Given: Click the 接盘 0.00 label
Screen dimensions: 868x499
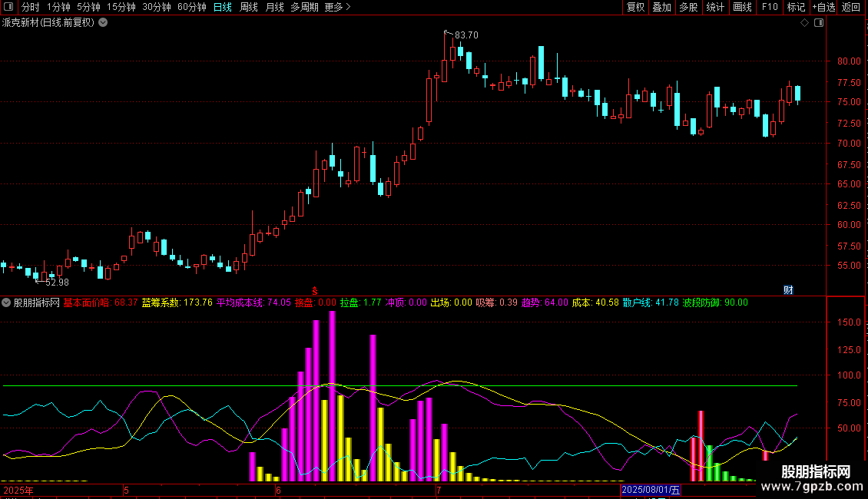Looking at the screenshot, I should click(x=316, y=302).
